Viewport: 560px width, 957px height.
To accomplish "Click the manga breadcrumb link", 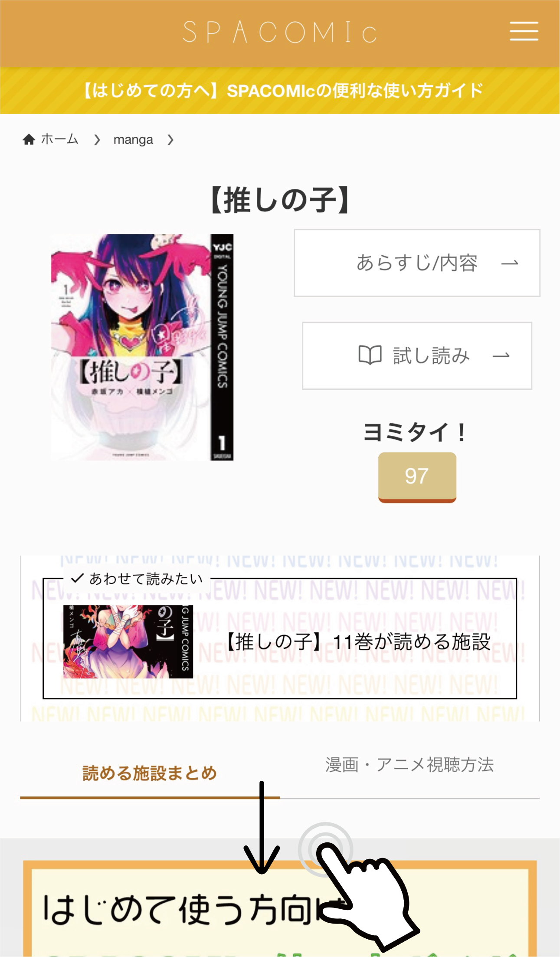I will pyautogui.click(x=133, y=140).
